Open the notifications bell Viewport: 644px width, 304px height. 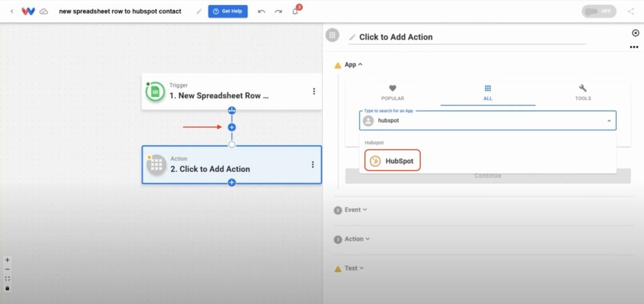pyautogui.click(x=296, y=11)
